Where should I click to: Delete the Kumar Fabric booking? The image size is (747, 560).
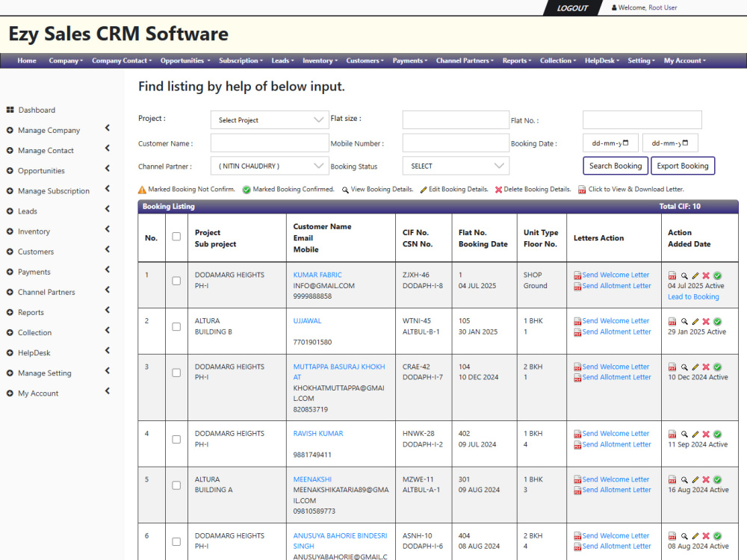click(706, 276)
